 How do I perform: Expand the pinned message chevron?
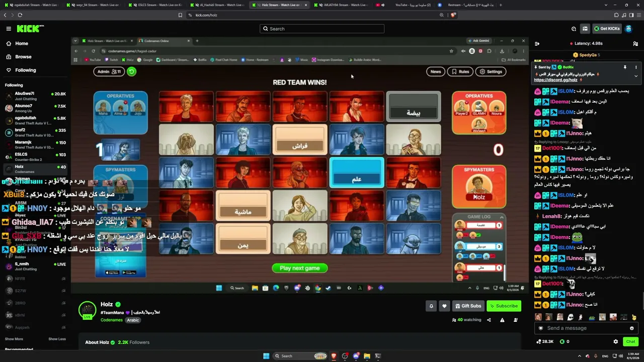[x=636, y=76]
